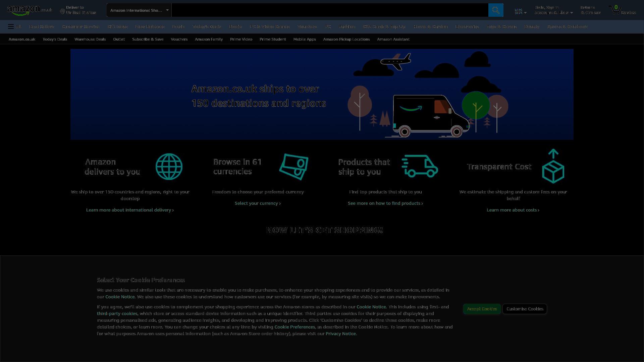Screen dimensions: 644x362
Task: Open Today's Deals in the main nav bar
Action: tap(207, 26)
